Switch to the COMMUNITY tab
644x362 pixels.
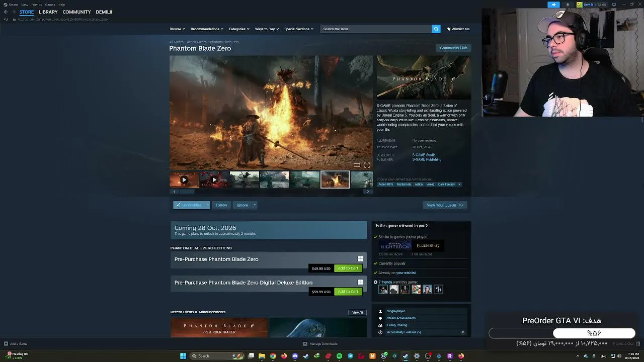tap(76, 12)
